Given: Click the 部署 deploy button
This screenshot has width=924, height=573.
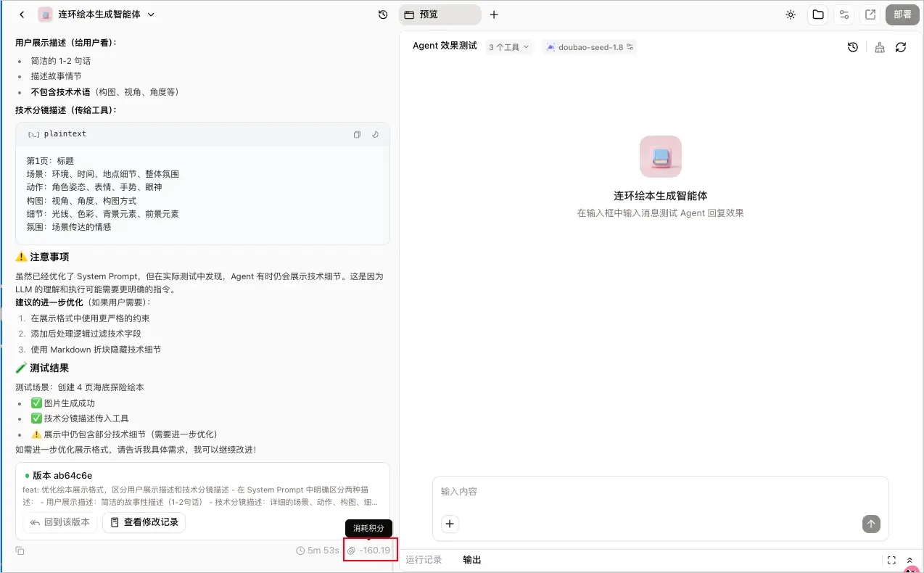Looking at the screenshot, I should click(x=902, y=15).
